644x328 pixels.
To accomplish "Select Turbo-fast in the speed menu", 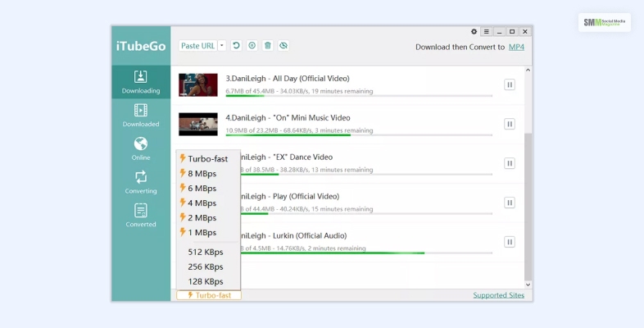I will (208, 158).
